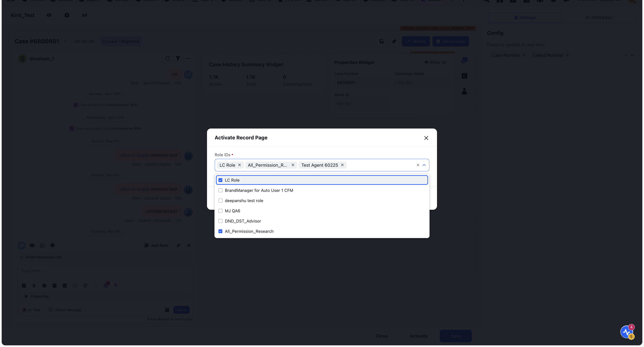Viewport: 644px width, 347px height.
Task: Open the AI magic wand sparkle icon
Action: click(116, 285)
